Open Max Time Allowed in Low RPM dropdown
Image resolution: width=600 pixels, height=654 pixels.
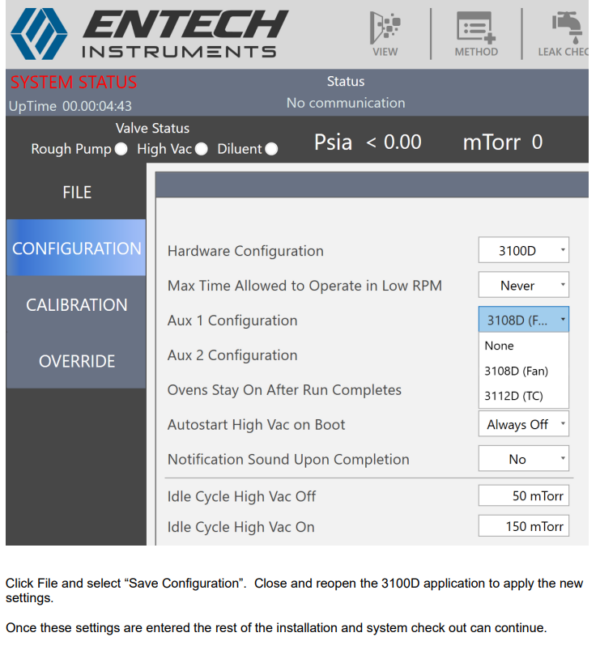click(523, 286)
